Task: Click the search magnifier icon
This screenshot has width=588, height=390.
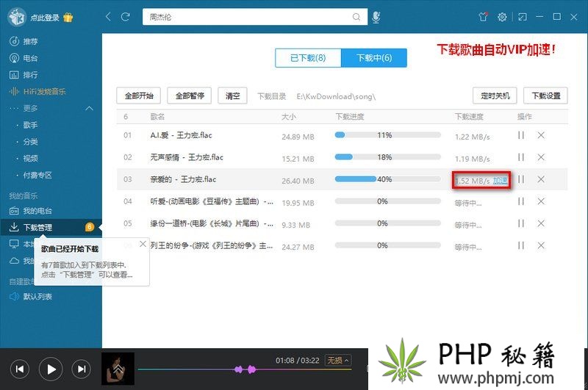Action: pos(356,16)
